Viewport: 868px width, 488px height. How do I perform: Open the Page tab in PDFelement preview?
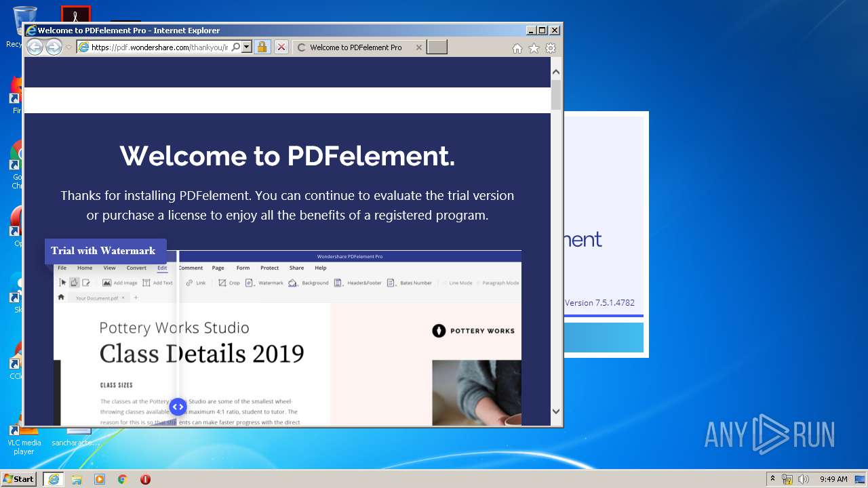[218, 268]
